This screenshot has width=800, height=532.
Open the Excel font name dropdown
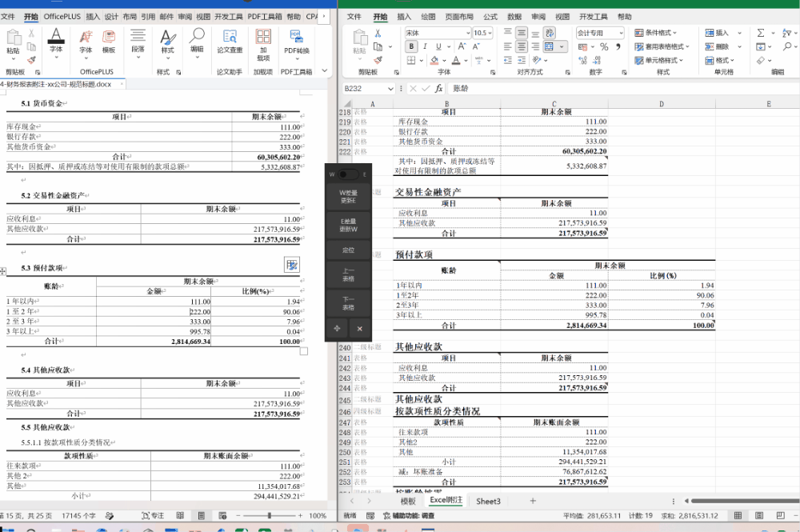click(468, 33)
